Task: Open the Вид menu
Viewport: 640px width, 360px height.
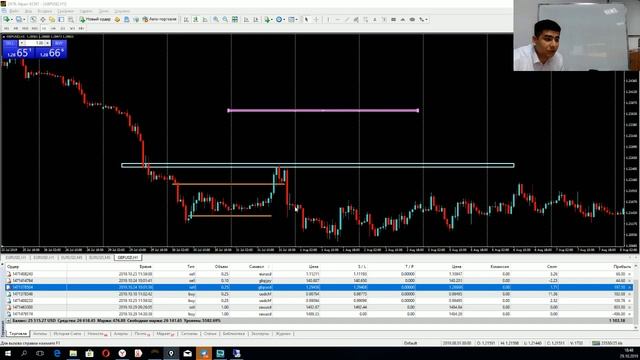Action: (x=29, y=11)
